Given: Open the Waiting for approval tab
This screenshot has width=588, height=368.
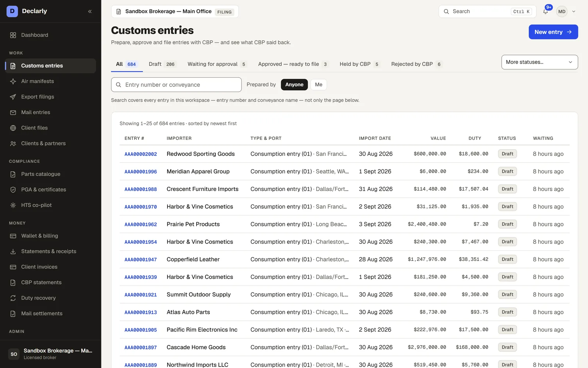Looking at the screenshot, I should 217,64.
